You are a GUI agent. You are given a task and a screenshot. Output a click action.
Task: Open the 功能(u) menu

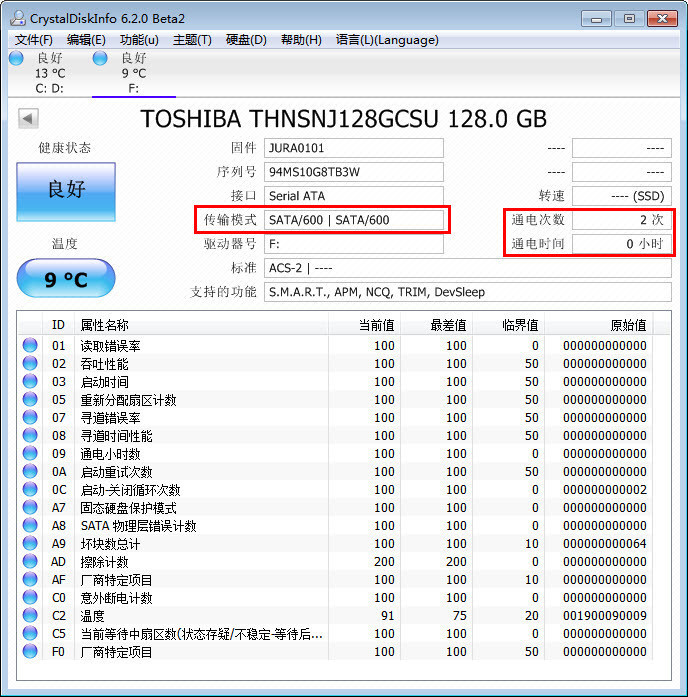click(x=139, y=40)
